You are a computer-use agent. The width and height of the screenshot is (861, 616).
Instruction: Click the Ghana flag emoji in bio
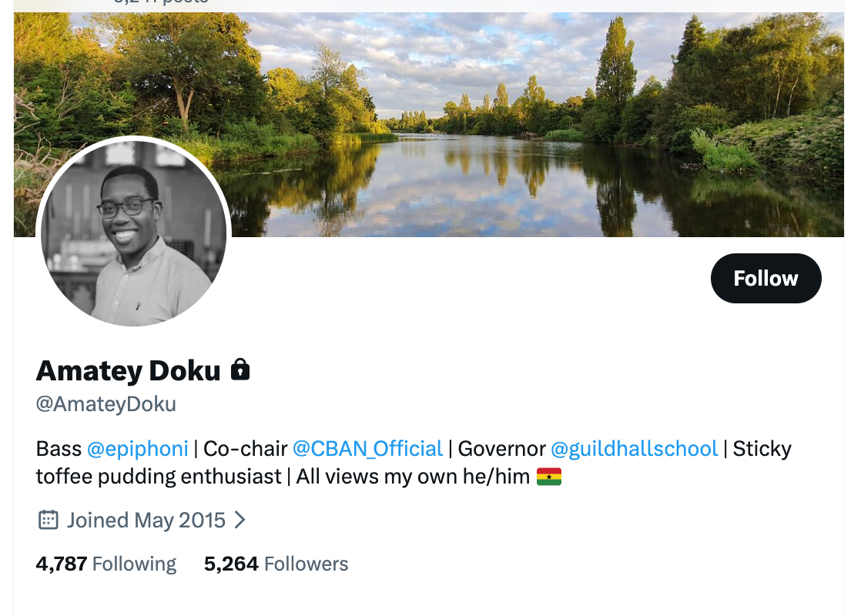(548, 477)
